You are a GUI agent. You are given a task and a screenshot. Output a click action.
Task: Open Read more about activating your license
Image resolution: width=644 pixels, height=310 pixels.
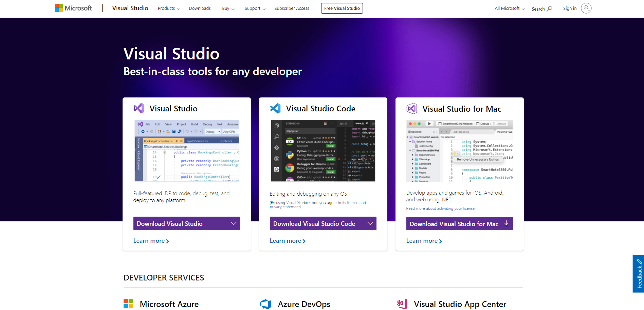tap(440, 208)
